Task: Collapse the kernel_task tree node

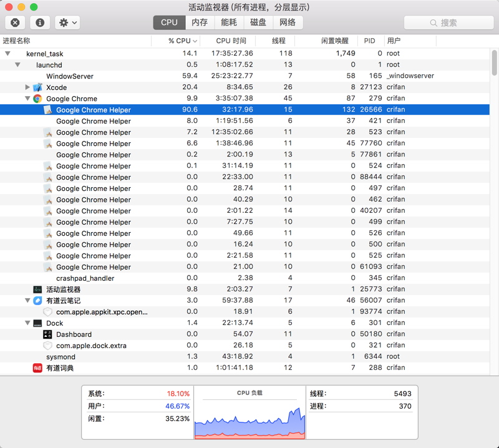Action: point(7,54)
